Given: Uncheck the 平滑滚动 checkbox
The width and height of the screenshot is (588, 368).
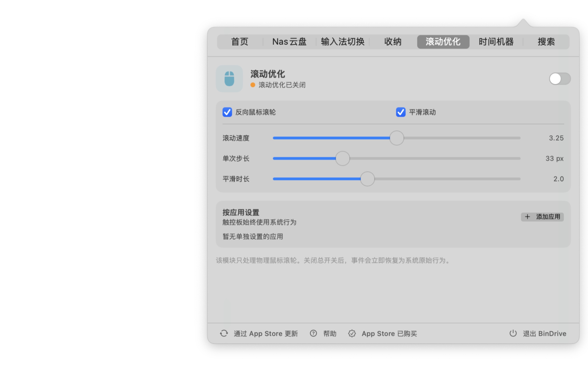Looking at the screenshot, I should tap(401, 112).
